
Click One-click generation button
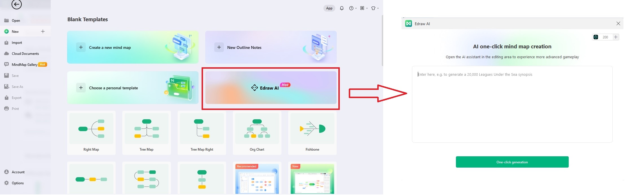[512, 162]
